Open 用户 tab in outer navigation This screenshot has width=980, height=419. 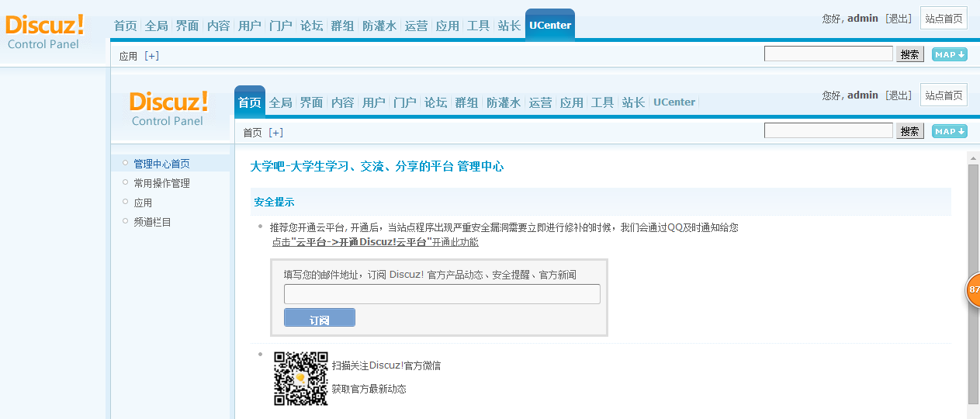click(249, 26)
